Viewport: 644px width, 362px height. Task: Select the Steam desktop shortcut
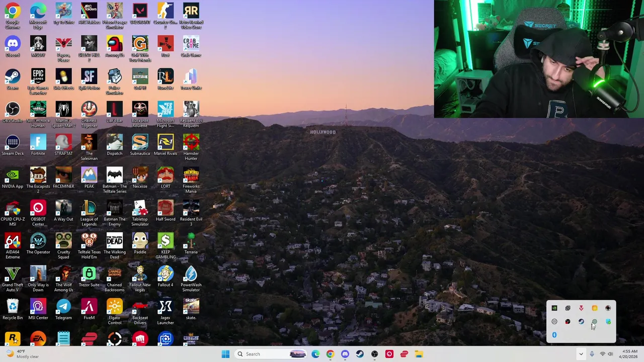click(13, 79)
